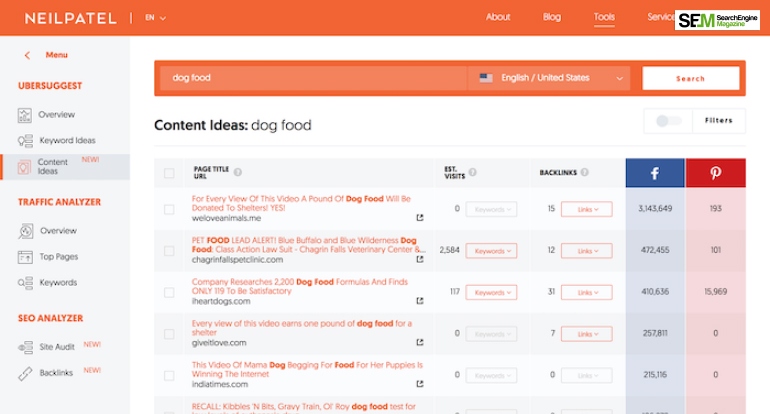The width and height of the screenshot is (770, 414).
Task: Click the Pinterest column header icon
Action: tap(715, 173)
